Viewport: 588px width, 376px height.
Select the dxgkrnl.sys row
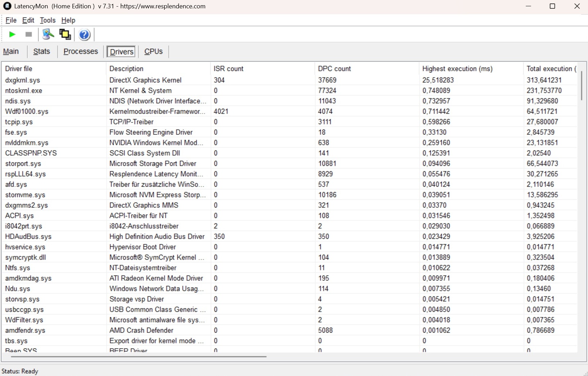pos(289,80)
